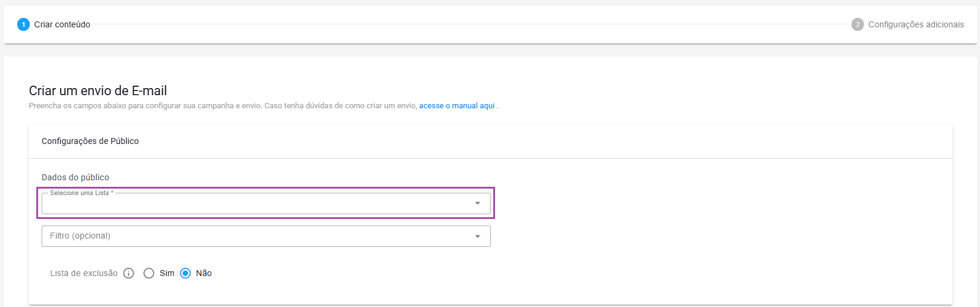Click the arrow in 'Selecione uma Lista'
980x307 pixels.
coord(477,203)
